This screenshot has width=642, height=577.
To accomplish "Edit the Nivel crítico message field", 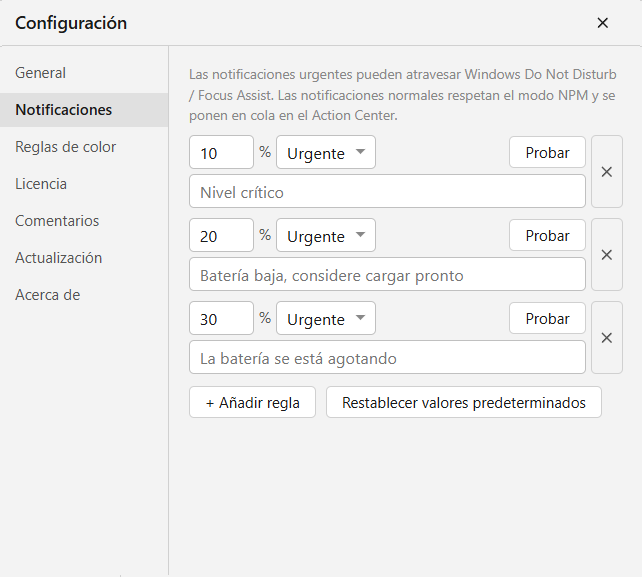I will (x=387, y=191).
